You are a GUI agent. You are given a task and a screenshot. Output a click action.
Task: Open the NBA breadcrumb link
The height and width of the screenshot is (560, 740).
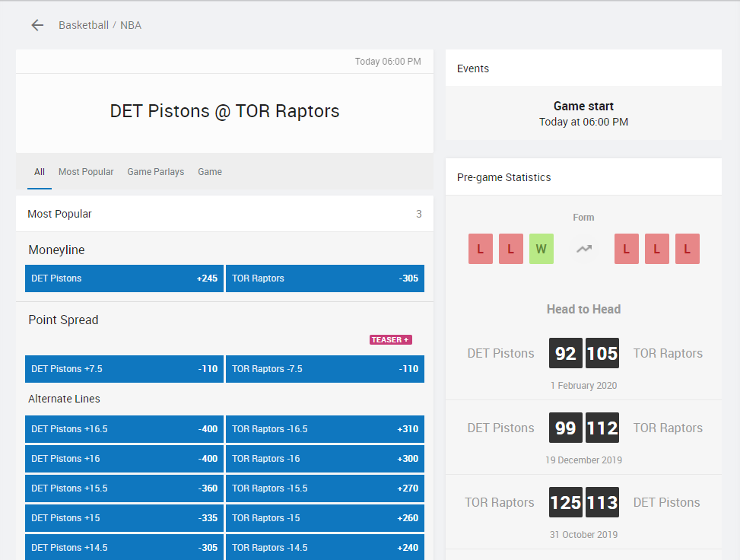point(131,25)
